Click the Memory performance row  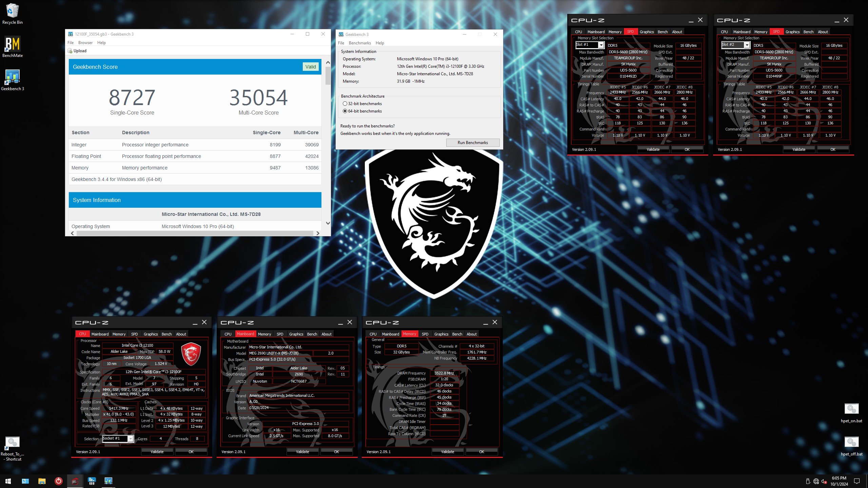[195, 168]
